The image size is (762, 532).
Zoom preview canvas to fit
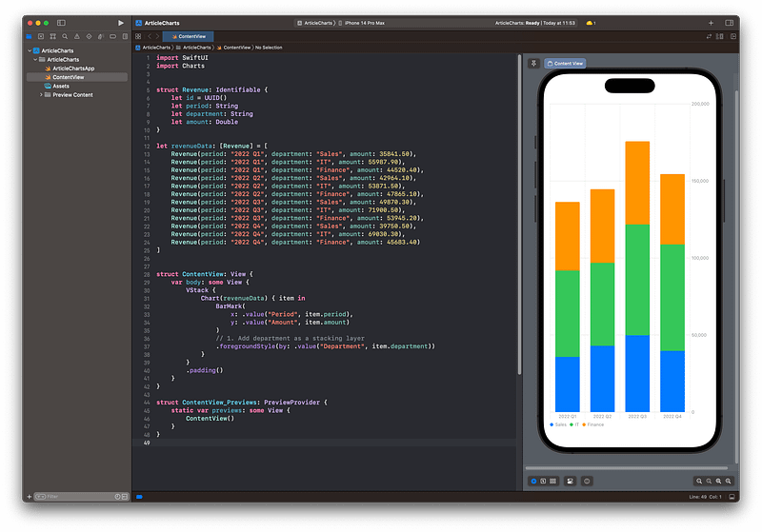718,481
